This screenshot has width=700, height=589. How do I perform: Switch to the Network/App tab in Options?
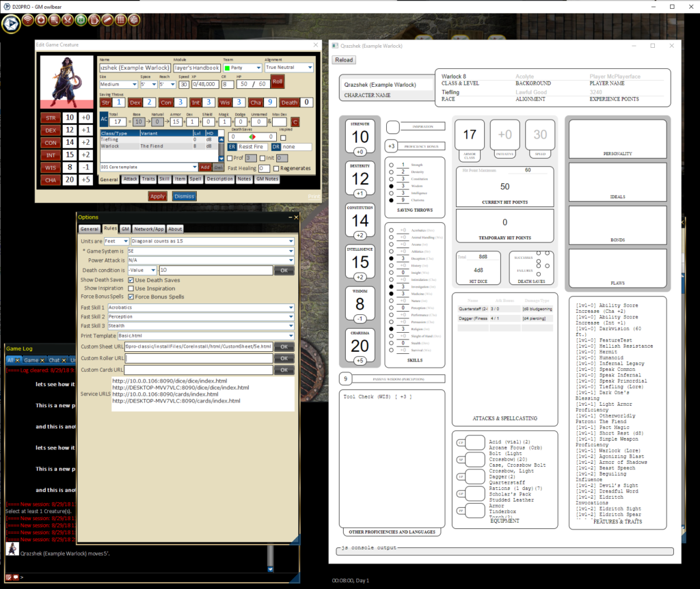click(149, 229)
